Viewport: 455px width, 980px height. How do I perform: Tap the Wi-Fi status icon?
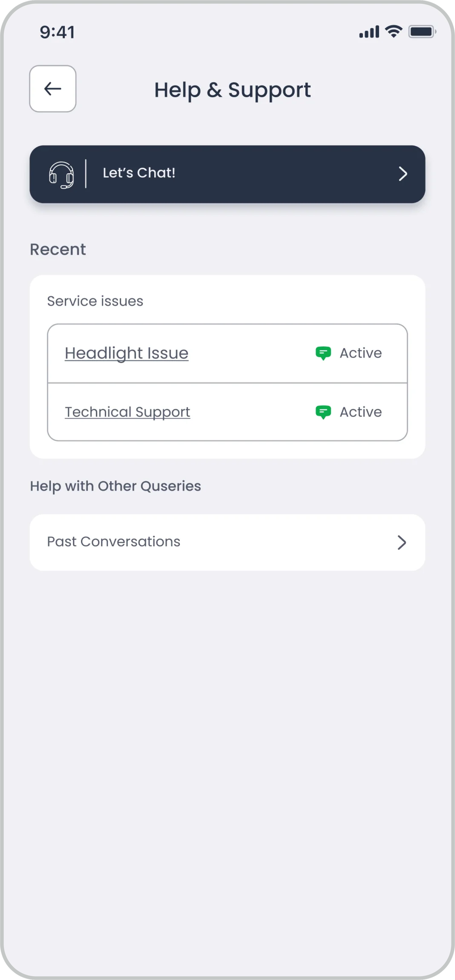point(393,32)
